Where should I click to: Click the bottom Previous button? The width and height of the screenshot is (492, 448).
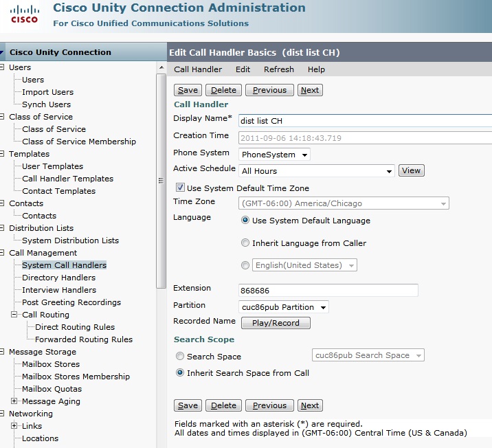tap(269, 405)
